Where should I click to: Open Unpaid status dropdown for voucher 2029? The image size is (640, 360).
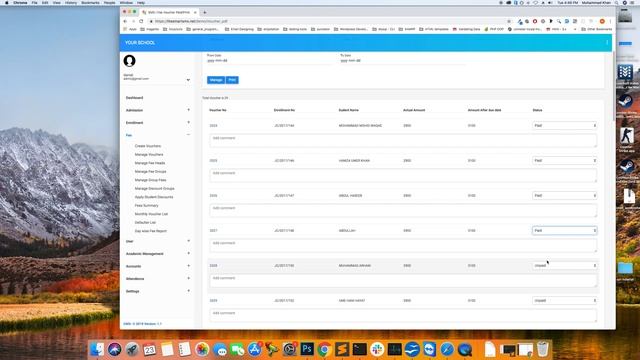click(564, 300)
